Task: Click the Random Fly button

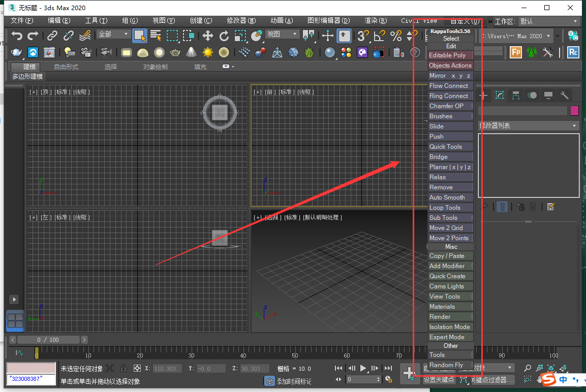Action: pos(451,365)
